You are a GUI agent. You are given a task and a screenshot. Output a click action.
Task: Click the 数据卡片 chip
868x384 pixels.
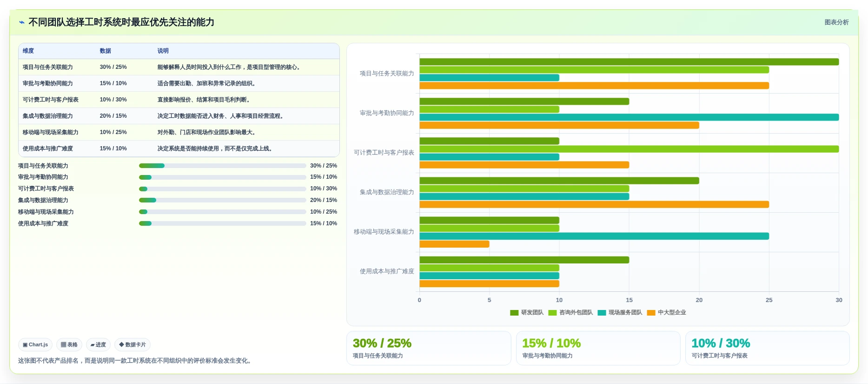pyautogui.click(x=133, y=344)
